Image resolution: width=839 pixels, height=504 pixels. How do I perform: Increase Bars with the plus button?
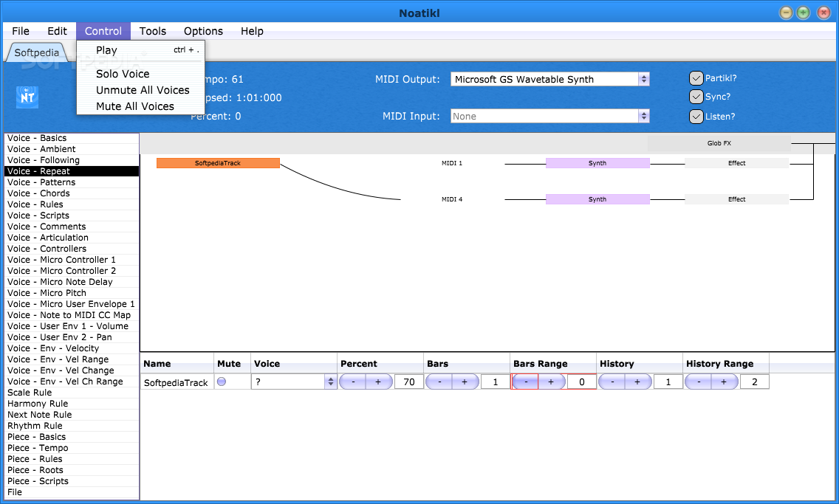coord(465,382)
